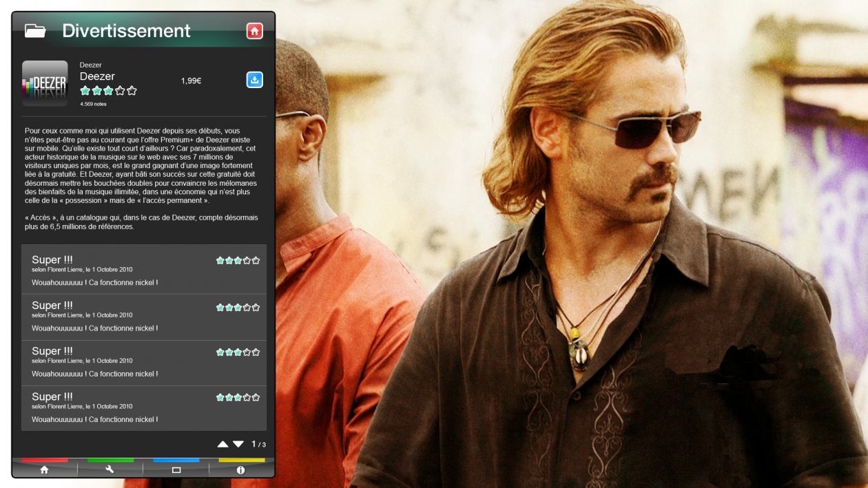Click the Deezer app name title

pos(97,76)
